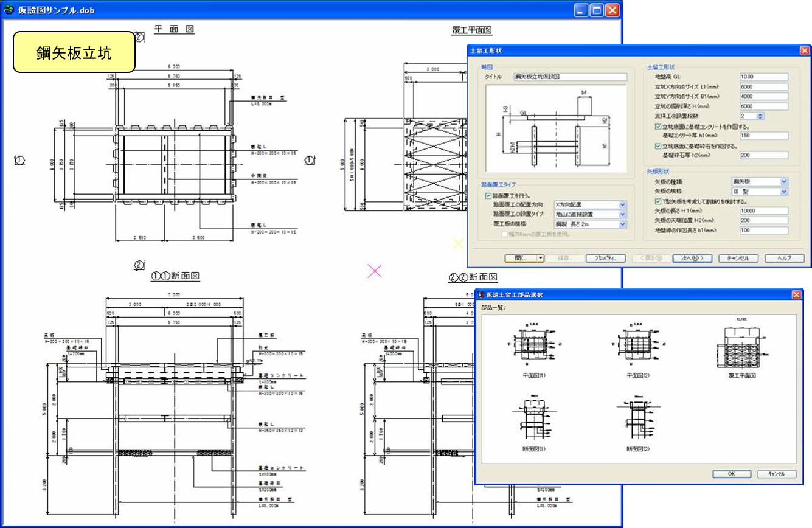Click 地盤高 GL input field
The height and width of the screenshot is (528, 812).
pyautogui.click(x=763, y=77)
